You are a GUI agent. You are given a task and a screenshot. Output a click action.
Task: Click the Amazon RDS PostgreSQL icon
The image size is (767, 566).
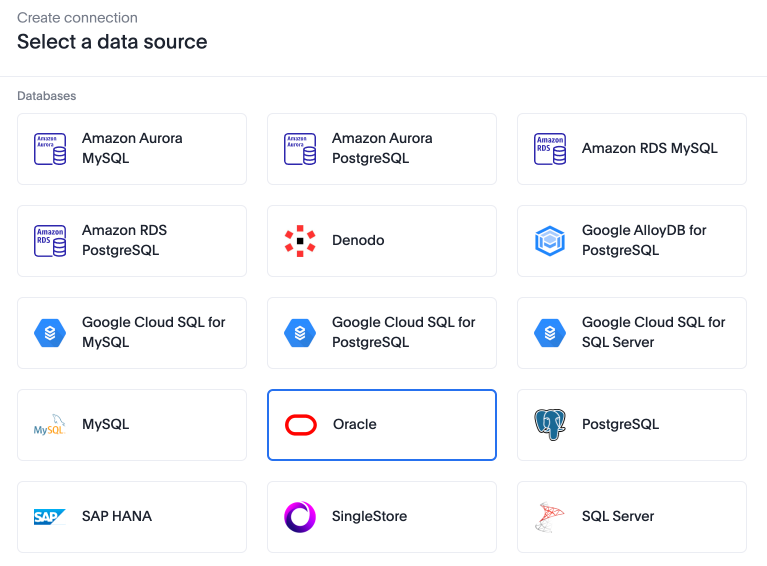point(50,241)
